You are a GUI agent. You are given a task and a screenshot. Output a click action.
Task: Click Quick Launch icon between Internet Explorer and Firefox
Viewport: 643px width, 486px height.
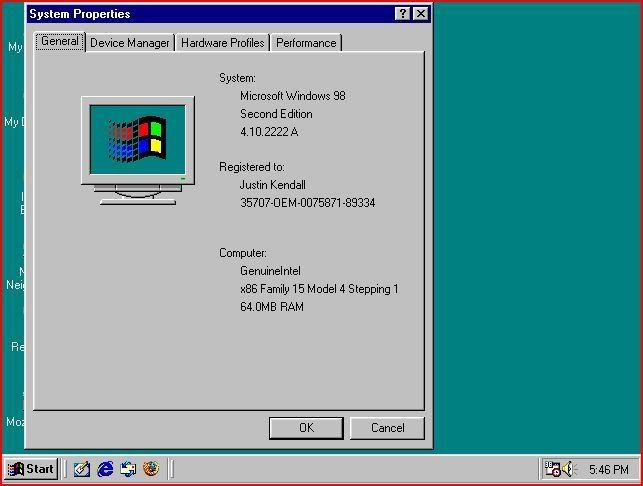point(128,469)
